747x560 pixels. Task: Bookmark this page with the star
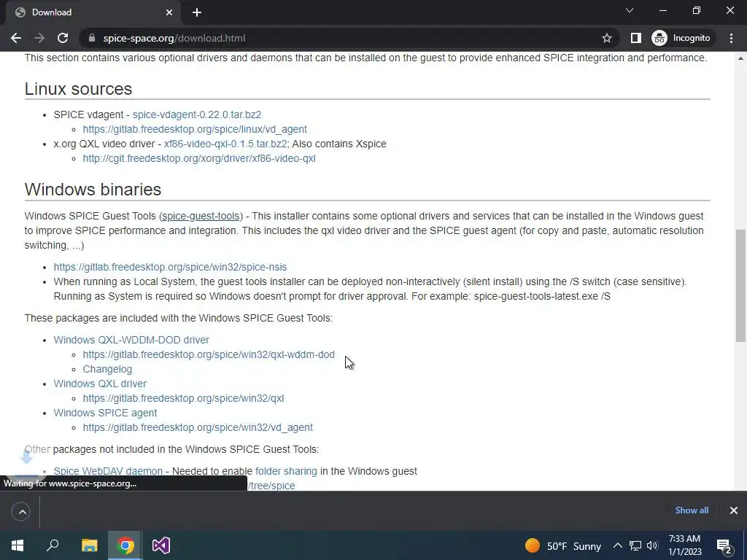point(606,38)
